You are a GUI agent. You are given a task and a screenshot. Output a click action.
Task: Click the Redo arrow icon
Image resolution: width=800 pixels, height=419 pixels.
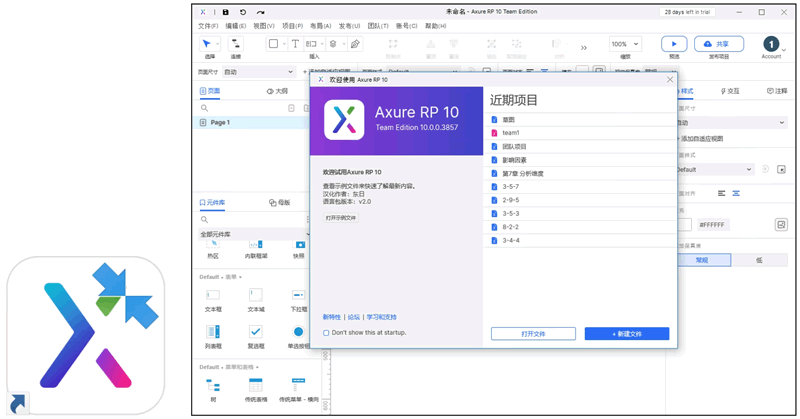tap(261, 12)
